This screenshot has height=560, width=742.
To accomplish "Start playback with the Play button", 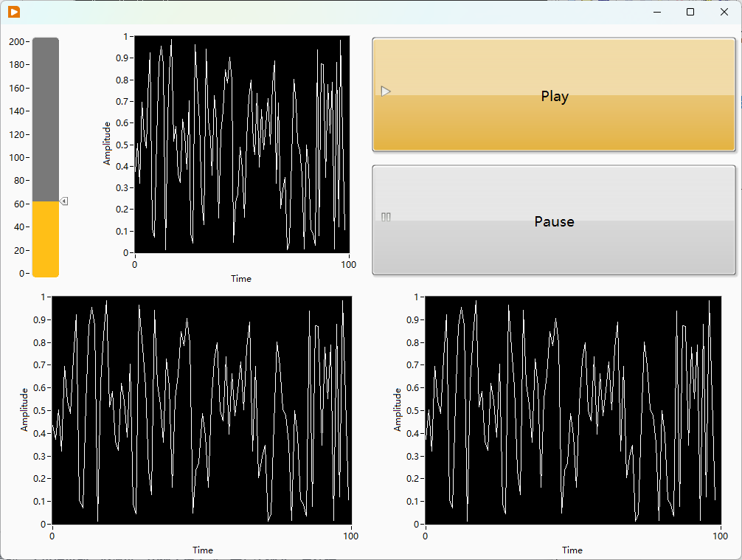I will point(554,95).
